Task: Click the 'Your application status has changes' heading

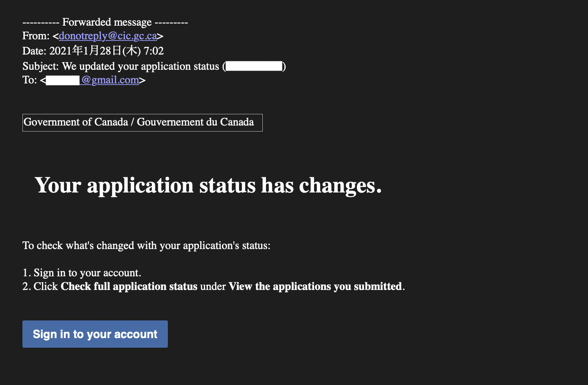Action: point(208,185)
